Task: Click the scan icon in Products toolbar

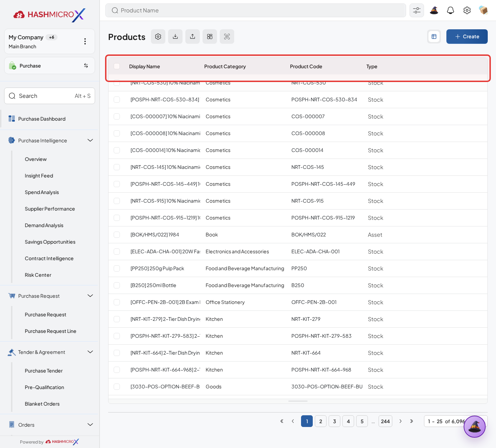Action: pos(227,37)
